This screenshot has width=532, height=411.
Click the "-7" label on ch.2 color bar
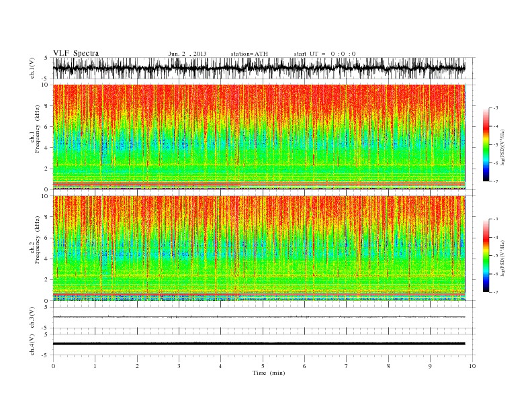tap(496, 292)
